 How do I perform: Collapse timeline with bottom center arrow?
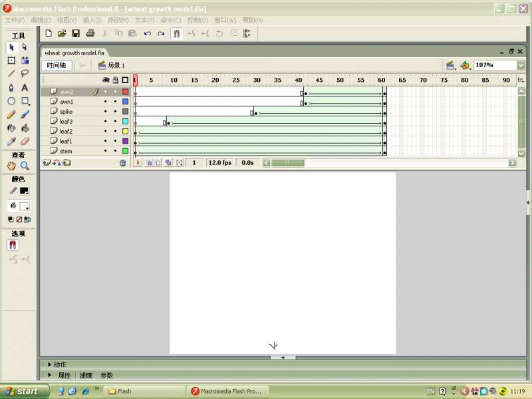(283, 358)
